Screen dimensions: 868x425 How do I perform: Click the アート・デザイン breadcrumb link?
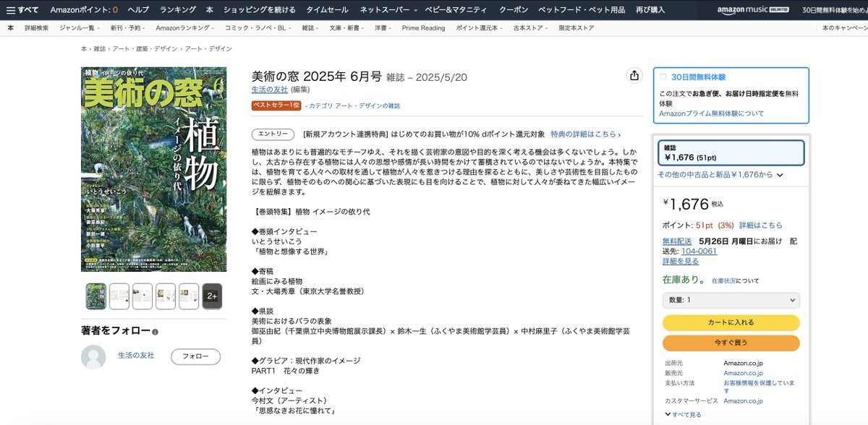pos(208,48)
